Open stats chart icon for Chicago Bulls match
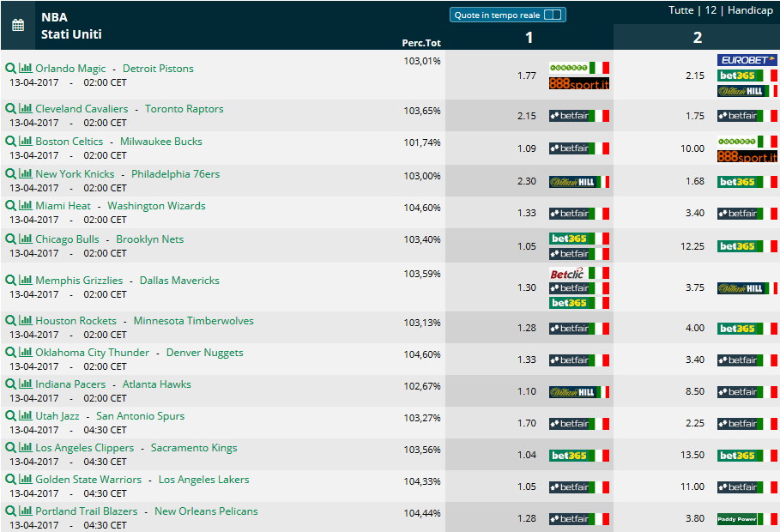 (26, 239)
